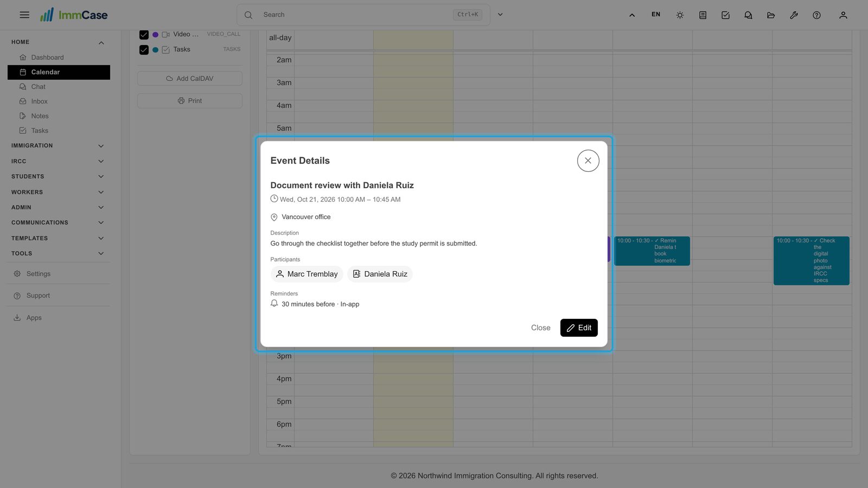Click the ImmCase logo
This screenshot has width=868, height=488.
tap(74, 15)
